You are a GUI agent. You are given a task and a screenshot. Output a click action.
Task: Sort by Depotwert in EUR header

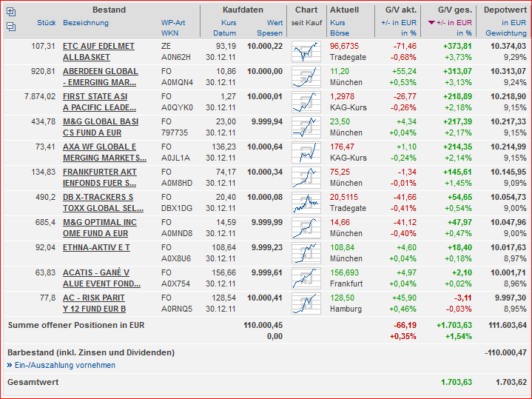tap(514, 23)
